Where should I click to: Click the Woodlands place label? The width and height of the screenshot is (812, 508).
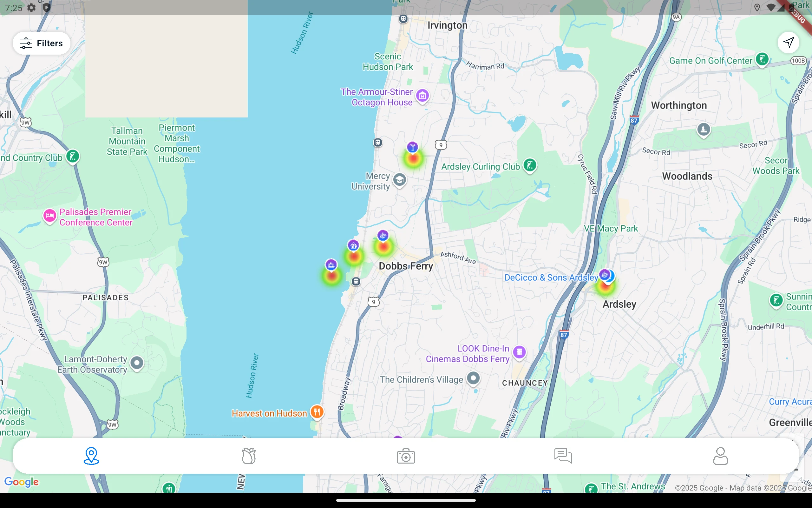(x=687, y=176)
